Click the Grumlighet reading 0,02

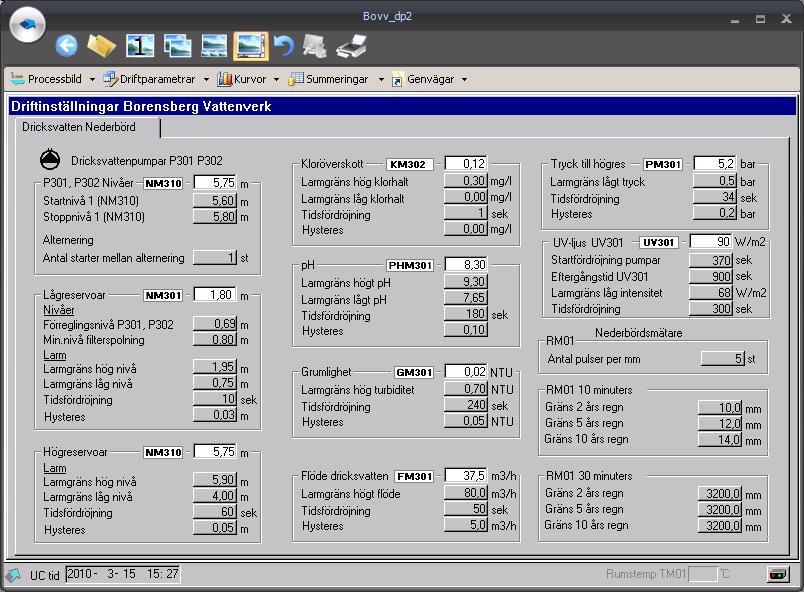(466, 372)
